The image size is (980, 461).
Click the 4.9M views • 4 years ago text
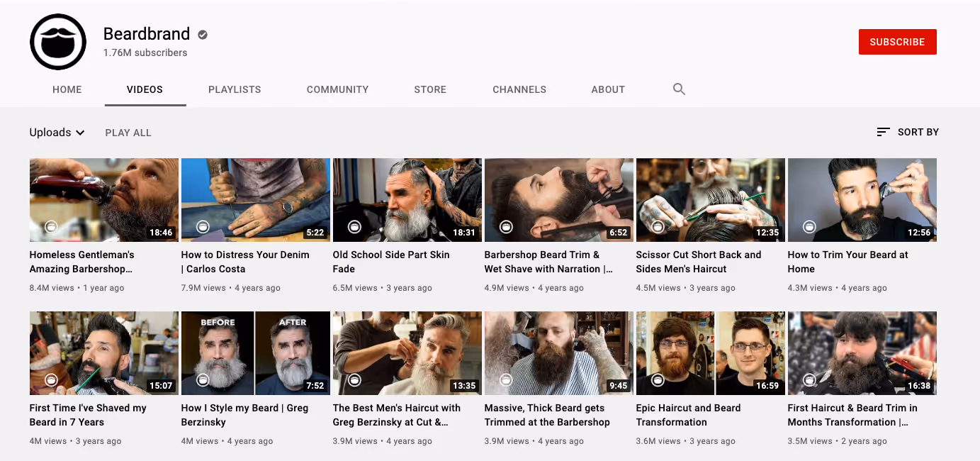(x=534, y=288)
